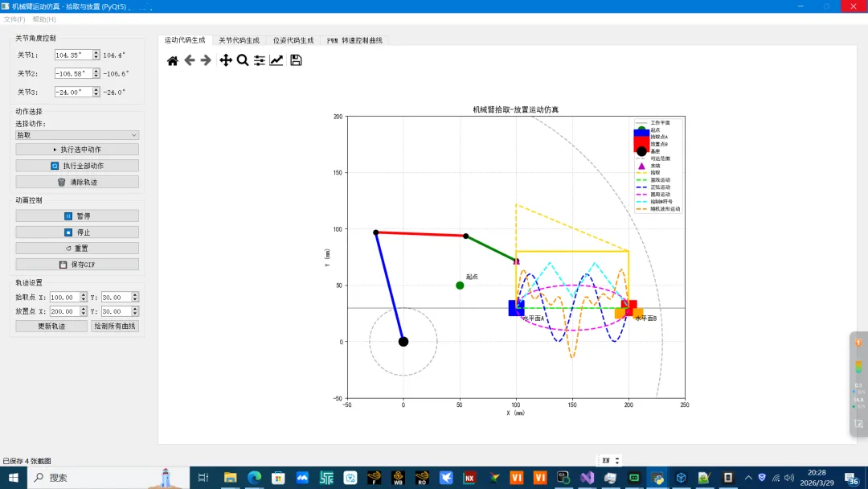Open ANSYS WB icon on taskbar
This screenshot has width=868, height=489.
coord(398,478)
